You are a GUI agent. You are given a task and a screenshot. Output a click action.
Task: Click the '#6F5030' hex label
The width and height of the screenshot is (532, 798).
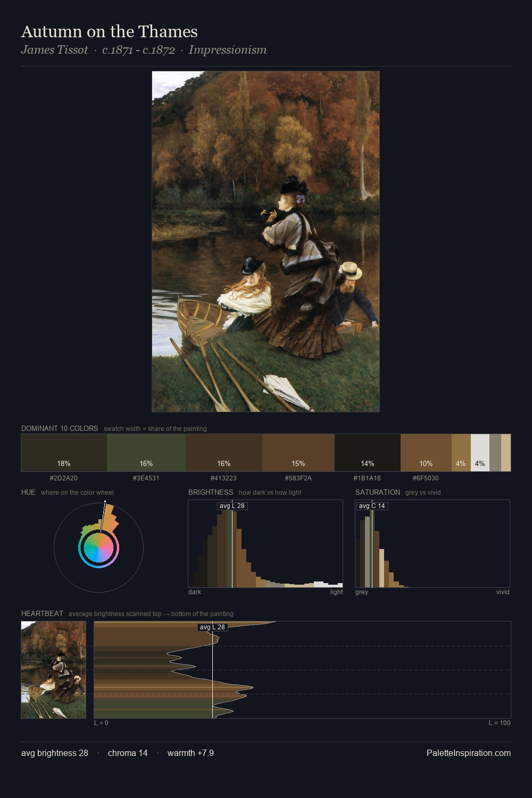(426, 478)
